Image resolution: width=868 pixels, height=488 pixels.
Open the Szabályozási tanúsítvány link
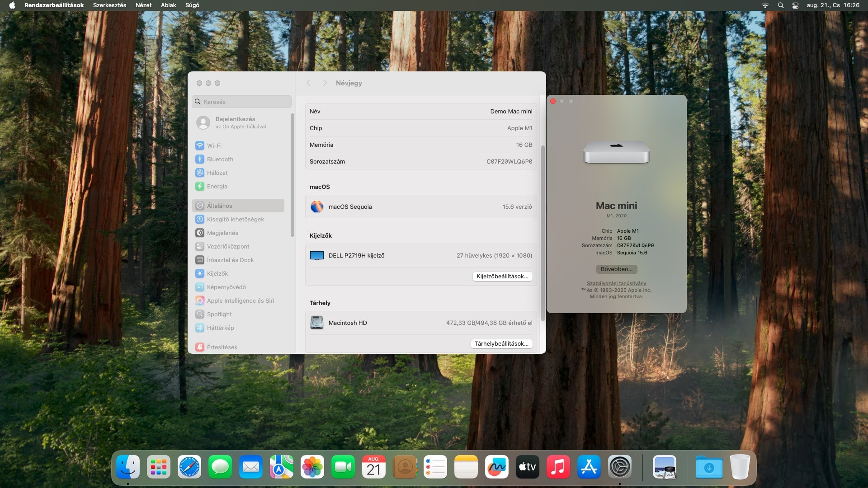point(616,283)
